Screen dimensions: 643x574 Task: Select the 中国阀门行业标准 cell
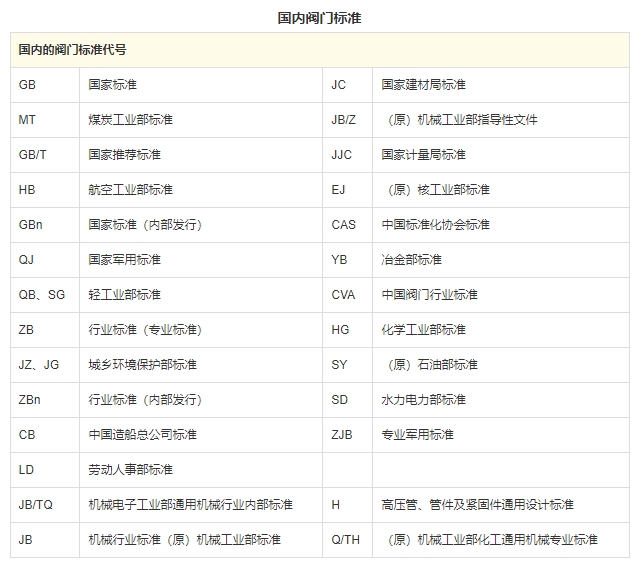[x=501, y=295]
